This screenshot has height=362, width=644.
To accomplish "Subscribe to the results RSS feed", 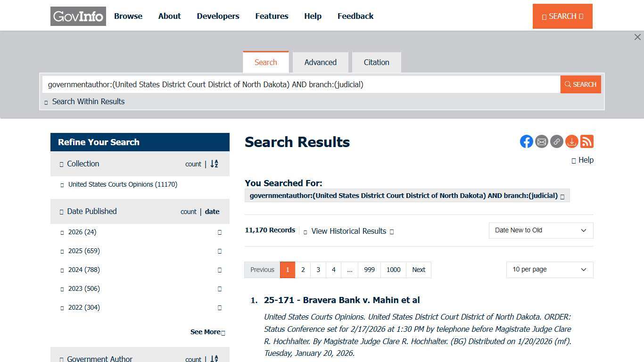I will (x=586, y=141).
